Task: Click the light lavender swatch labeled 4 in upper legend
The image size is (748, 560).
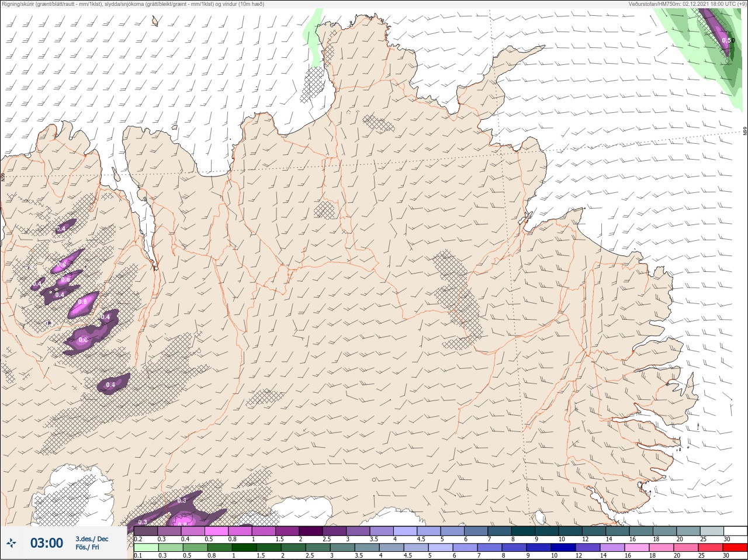Action: pyautogui.click(x=406, y=531)
